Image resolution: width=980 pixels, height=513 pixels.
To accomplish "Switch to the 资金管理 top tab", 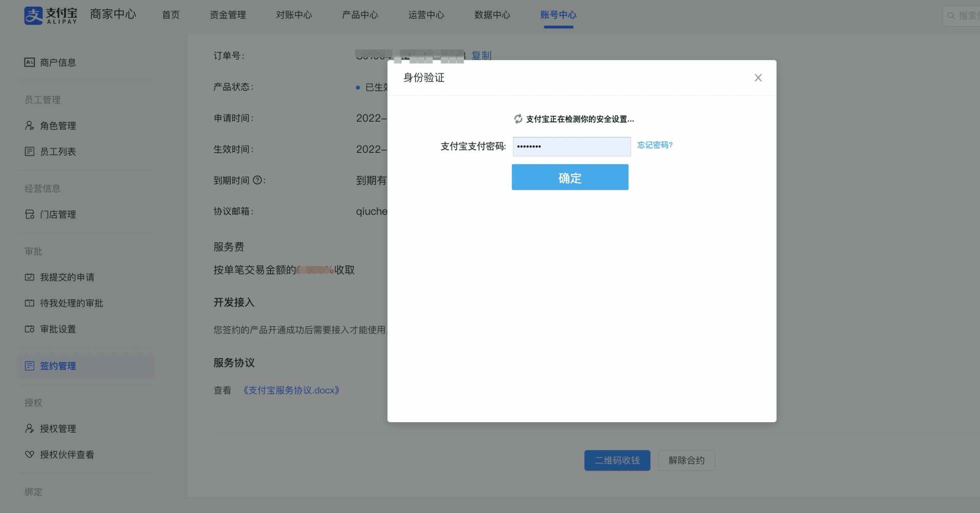I will pyautogui.click(x=228, y=15).
